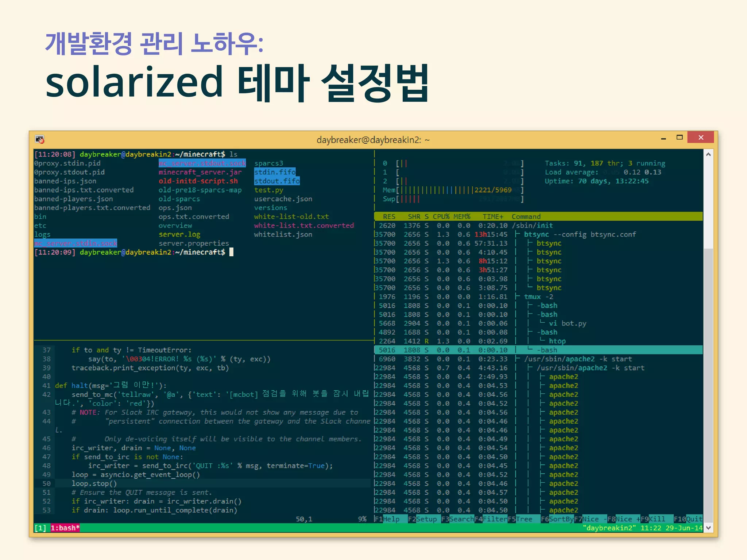Maximize the daybreaker terminal window
The width and height of the screenshot is (747, 560).
pyautogui.click(x=679, y=137)
